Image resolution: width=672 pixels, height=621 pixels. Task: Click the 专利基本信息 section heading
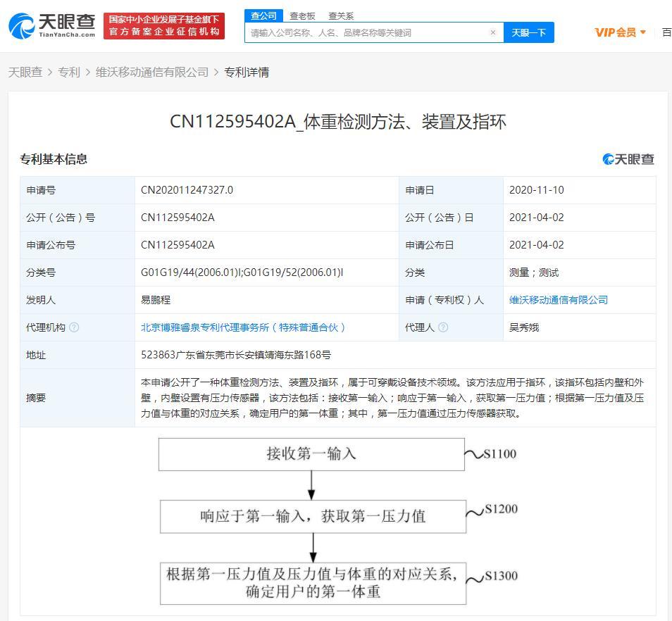coord(54,159)
